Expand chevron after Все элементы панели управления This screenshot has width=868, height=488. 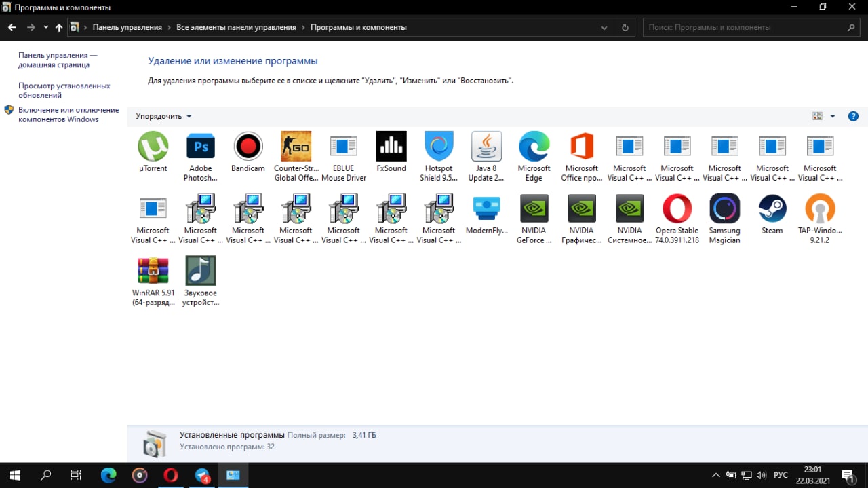tap(304, 28)
